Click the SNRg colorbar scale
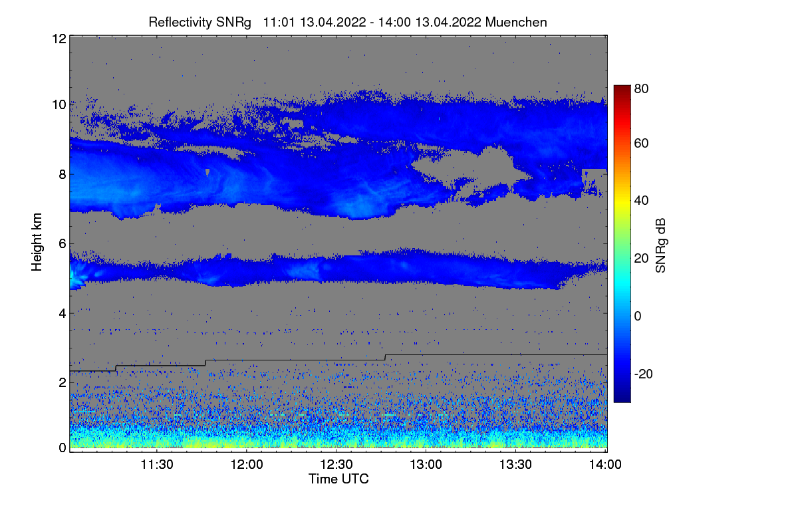 (622, 243)
